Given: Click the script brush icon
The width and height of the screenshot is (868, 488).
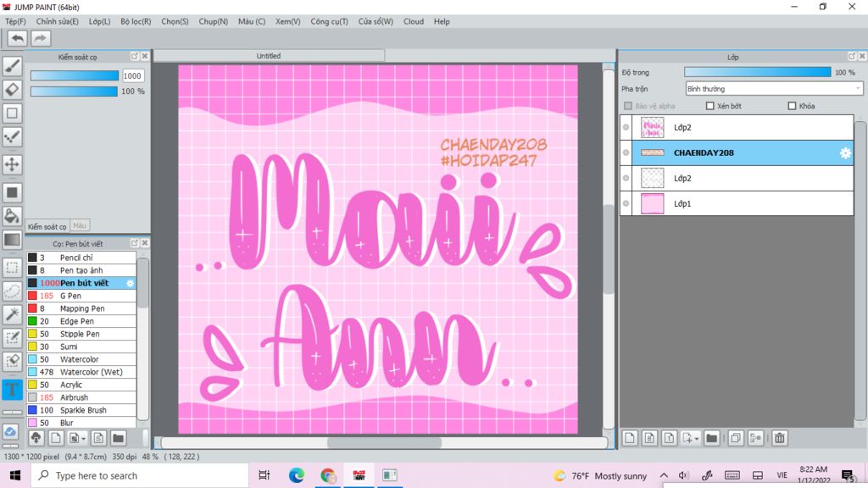Looking at the screenshot, I should (98, 438).
